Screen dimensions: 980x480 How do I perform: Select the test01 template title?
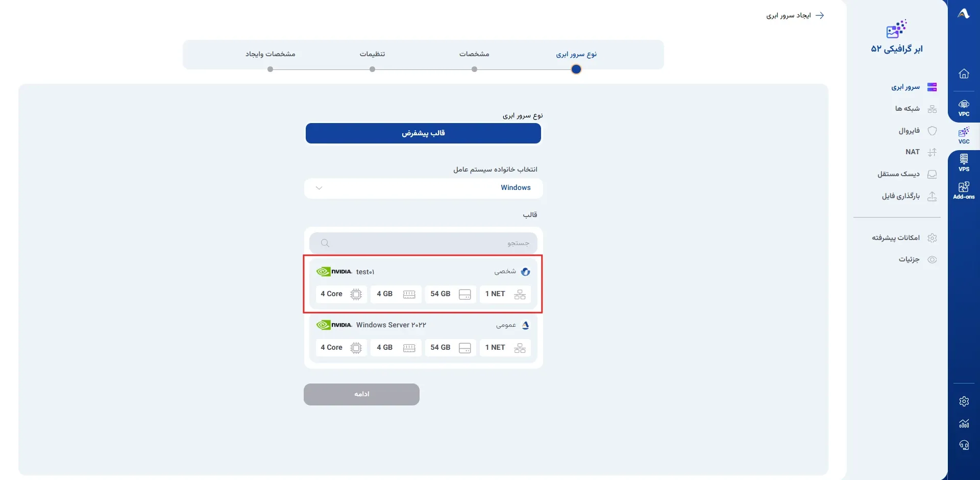tap(365, 272)
